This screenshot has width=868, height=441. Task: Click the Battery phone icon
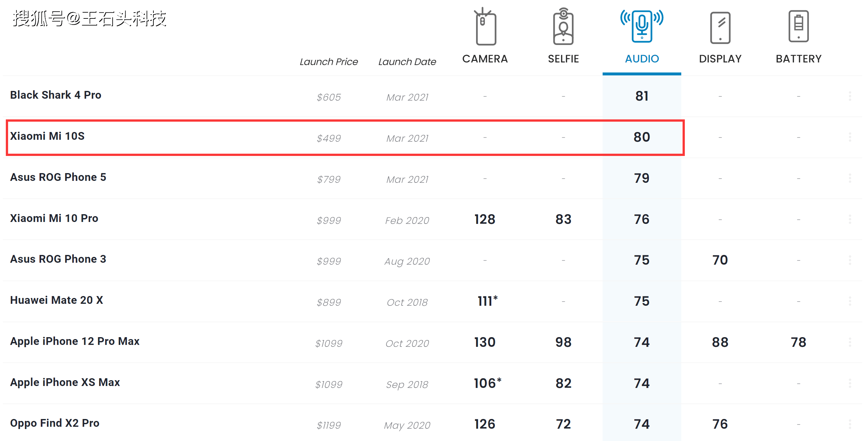(x=798, y=26)
